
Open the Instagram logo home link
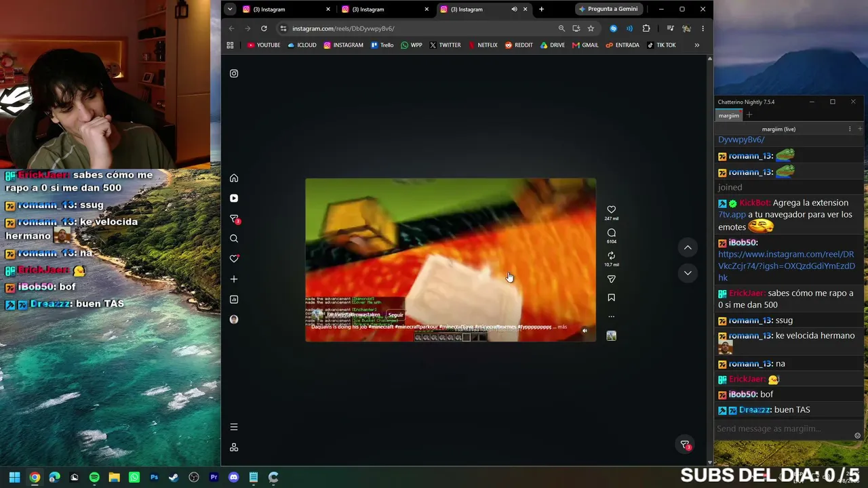234,73
